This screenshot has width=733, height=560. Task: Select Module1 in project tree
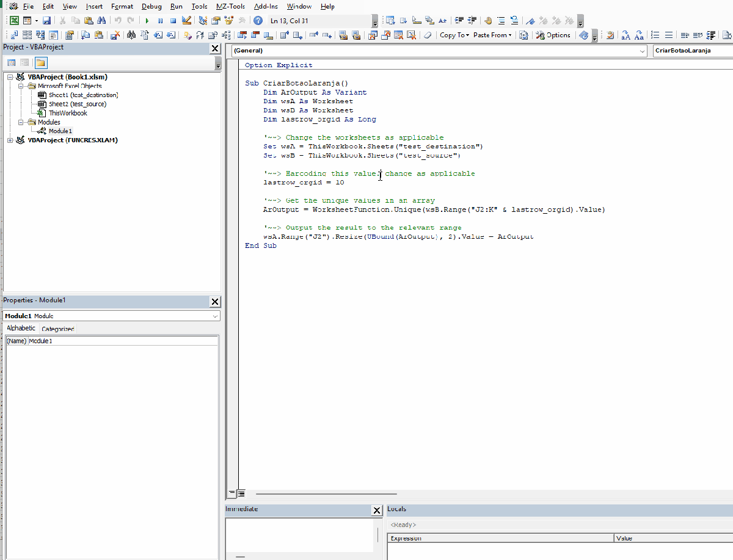60,131
